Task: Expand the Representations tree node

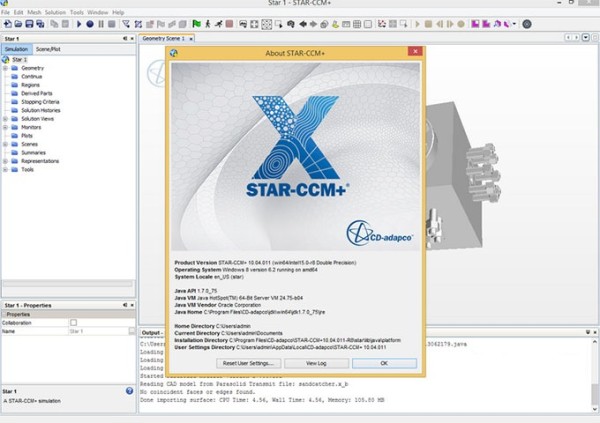Action: pos(5,161)
